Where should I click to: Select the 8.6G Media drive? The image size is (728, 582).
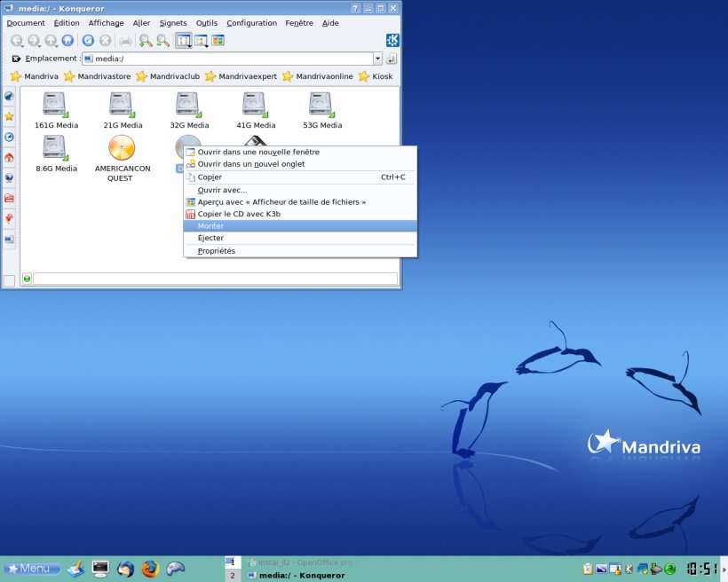tap(56, 153)
